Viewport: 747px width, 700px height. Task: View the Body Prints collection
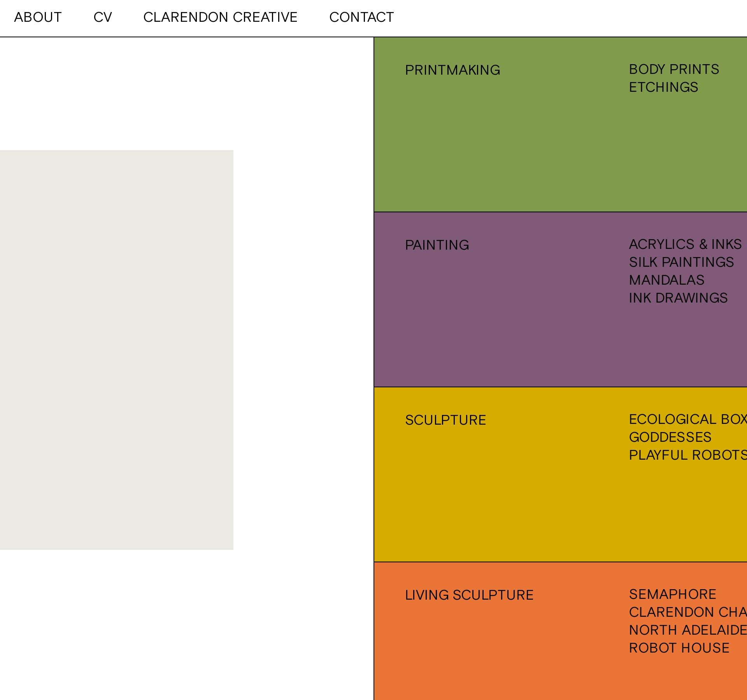click(674, 69)
